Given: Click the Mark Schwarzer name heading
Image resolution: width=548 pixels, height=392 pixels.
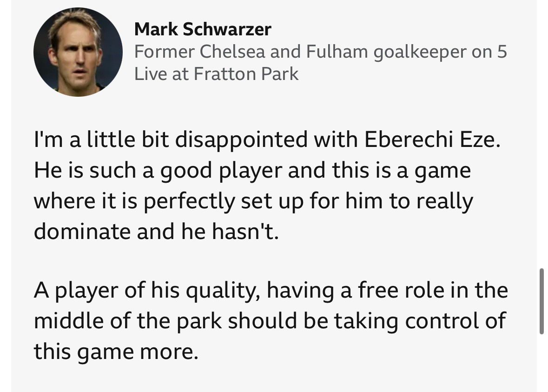Looking at the screenshot, I should point(203,30).
